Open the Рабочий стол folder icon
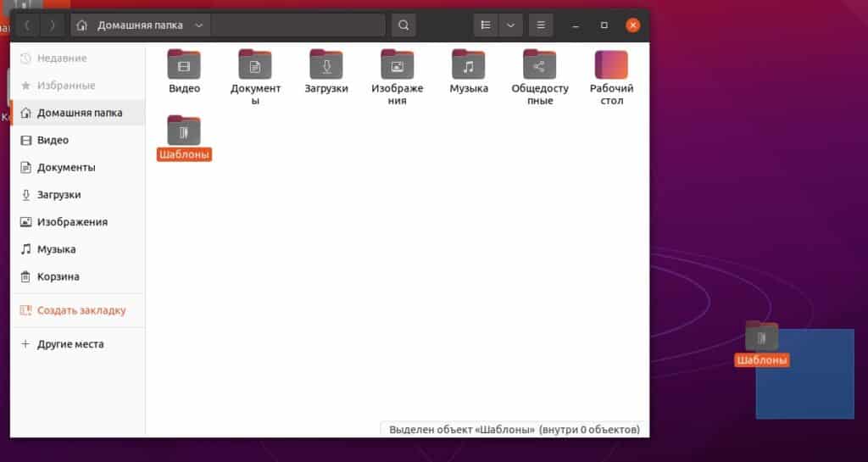 click(611, 65)
